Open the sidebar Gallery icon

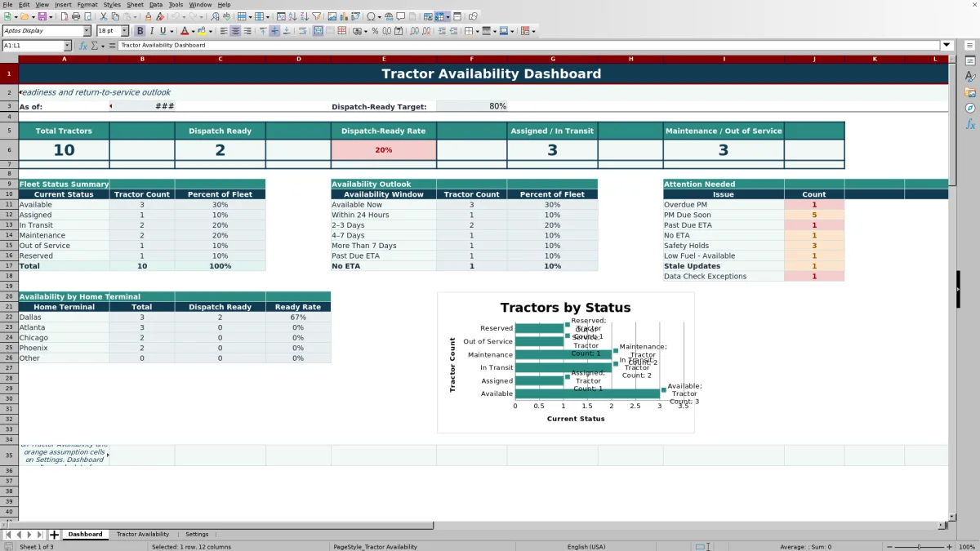[970, 92]
